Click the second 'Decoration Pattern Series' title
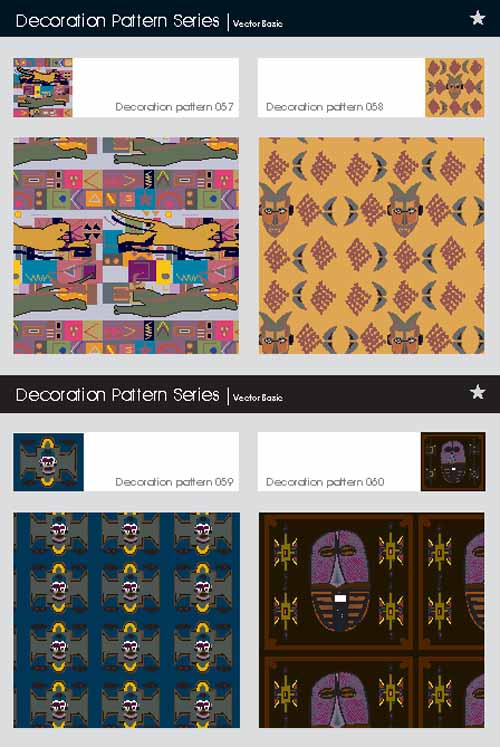500x747 pixels. (x=118, y=395)
